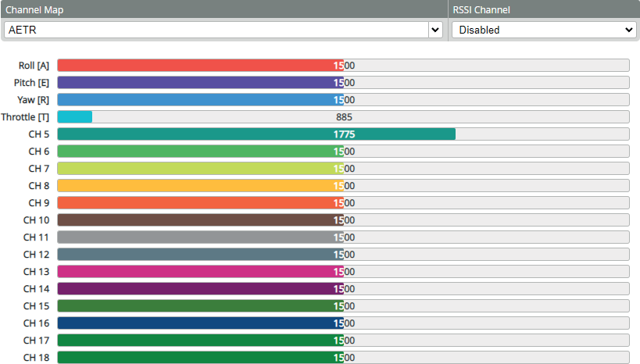Click the Channel Map header label
640x364 pixels.
[35, 10]
